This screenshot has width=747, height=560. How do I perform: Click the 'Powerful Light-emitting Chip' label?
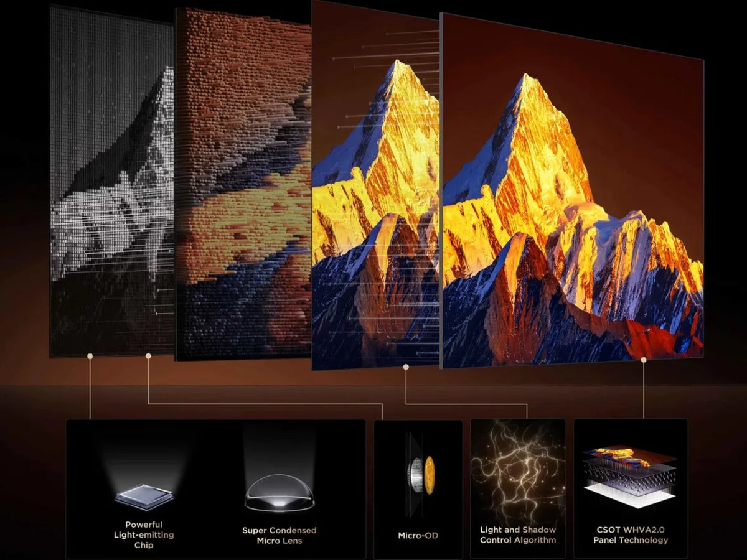click(x=144, y=534)
